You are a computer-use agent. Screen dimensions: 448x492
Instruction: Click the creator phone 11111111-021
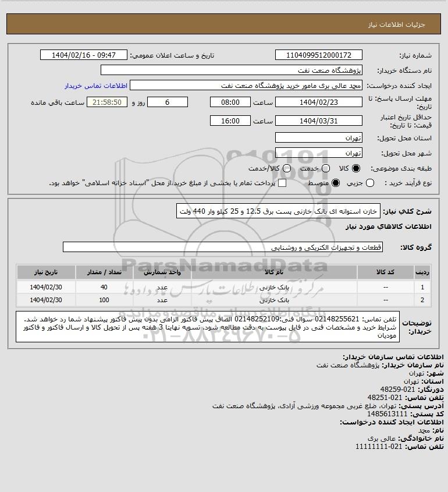pyautogui.click(x=379, y=447)
